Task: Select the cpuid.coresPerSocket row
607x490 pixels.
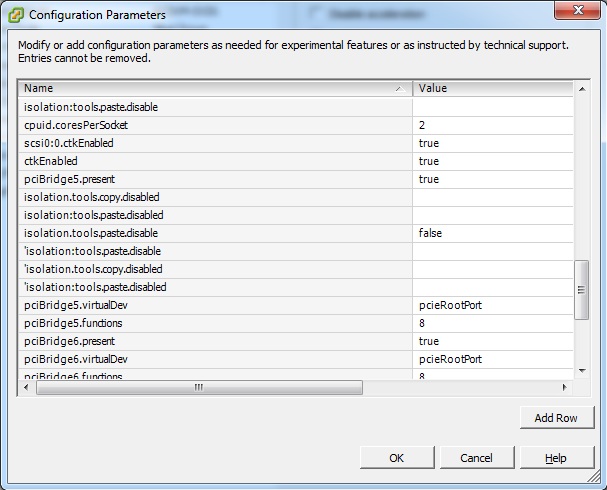Action: 215,125
